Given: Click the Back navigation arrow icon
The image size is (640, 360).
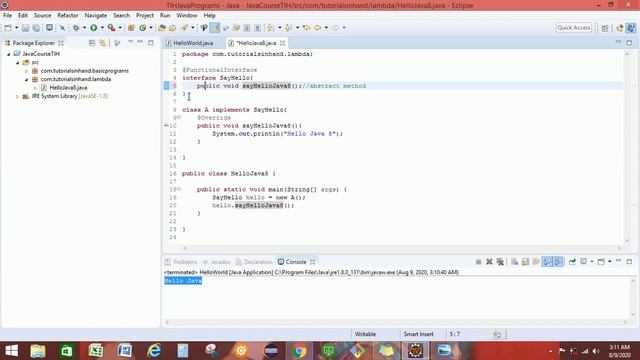Looking at the screenshot, I should click(x=318, y=28).
